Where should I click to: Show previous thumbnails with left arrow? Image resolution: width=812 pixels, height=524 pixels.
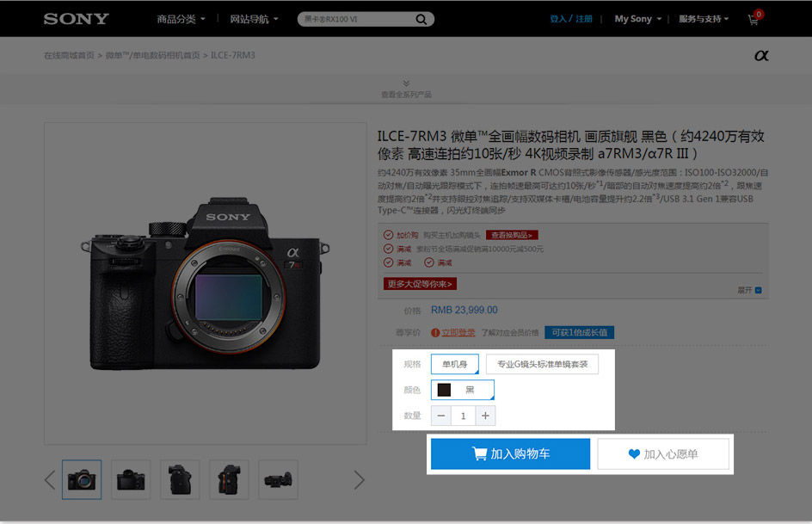pyautogui.click(x=50, y=479)
